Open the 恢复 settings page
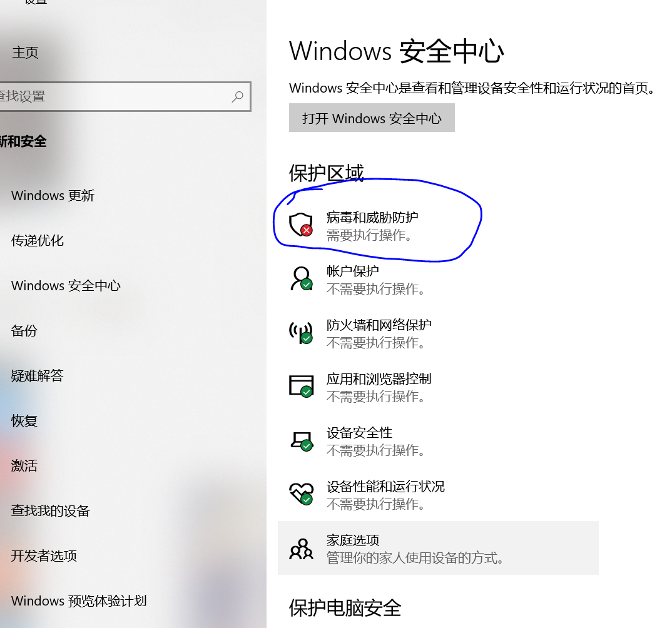 click(24, 420)
